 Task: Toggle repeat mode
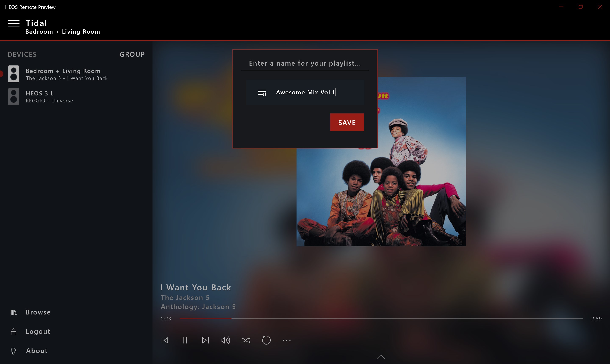pyautogui.click(x=267, y=340)
